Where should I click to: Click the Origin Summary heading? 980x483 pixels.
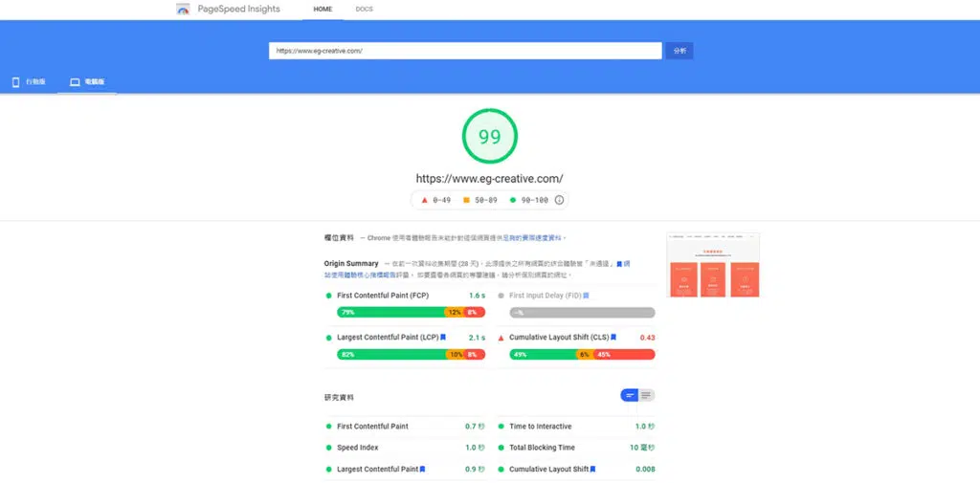351,264
